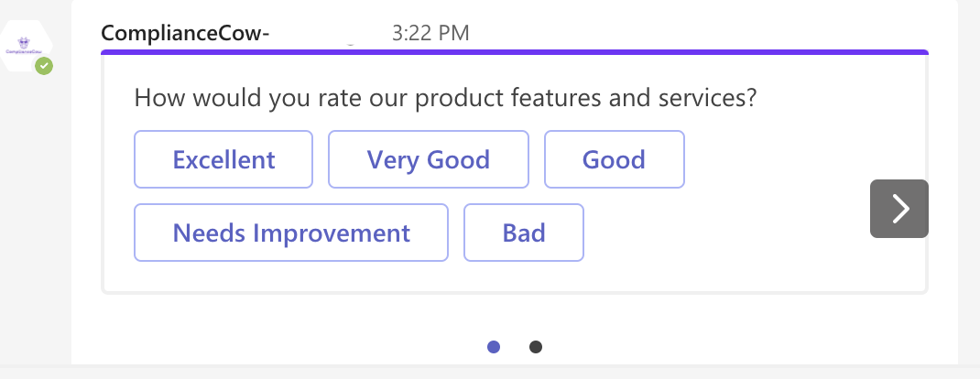This screenshot has height=379, width=980.
Task: Advance the carousel with the right arrow
Action: click(x=898, y=209)
